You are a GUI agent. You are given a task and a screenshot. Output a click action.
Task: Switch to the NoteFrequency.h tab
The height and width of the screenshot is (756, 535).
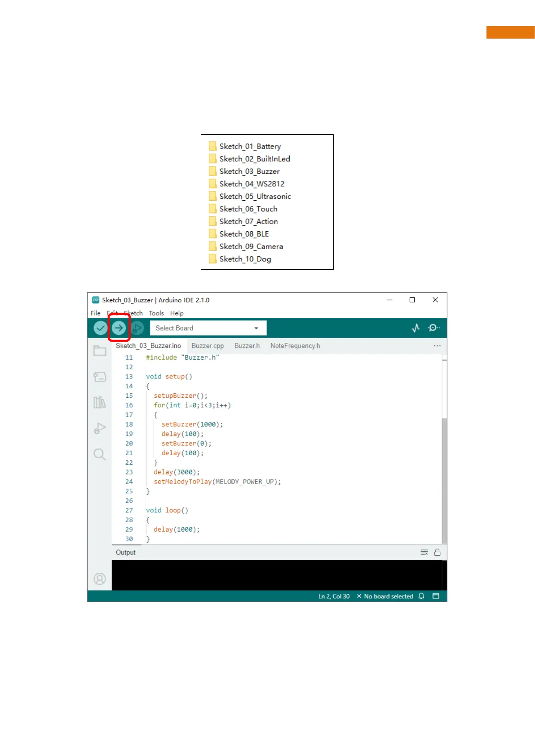click(295, 346)
